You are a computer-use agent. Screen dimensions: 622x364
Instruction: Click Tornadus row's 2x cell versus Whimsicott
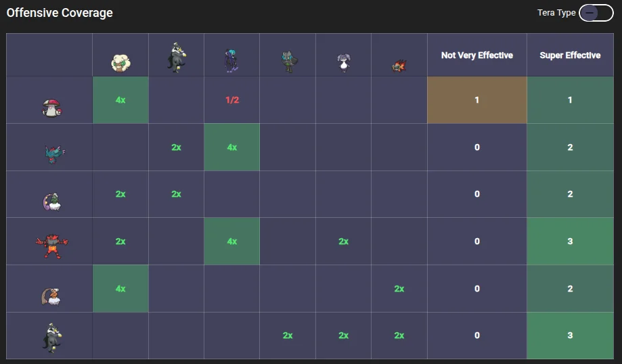[x=120, y=194]
